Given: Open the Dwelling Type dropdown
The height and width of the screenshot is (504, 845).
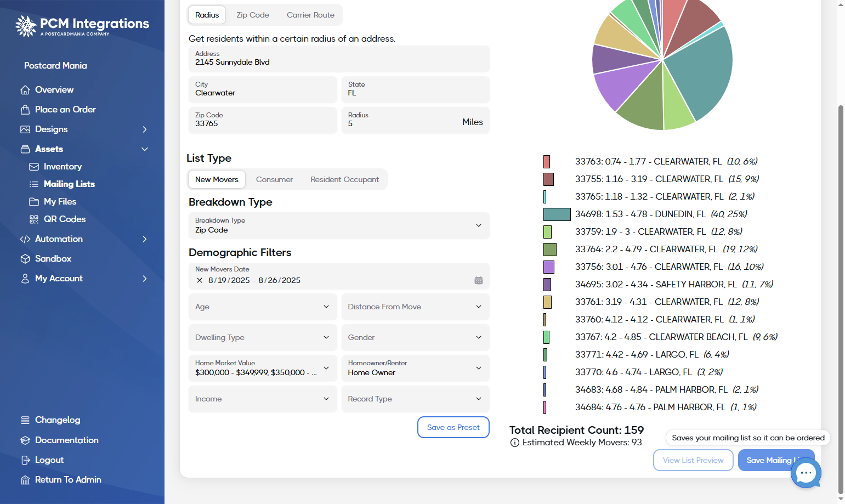Looking at the screenshot, I should click(x=263, y=338).
